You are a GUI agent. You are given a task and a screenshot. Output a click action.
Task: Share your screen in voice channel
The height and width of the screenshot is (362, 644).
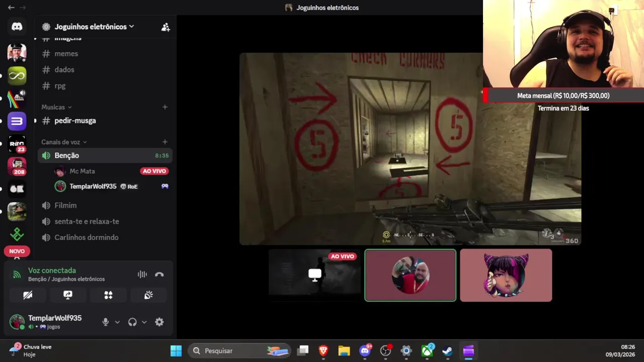(x=68, y=295)
